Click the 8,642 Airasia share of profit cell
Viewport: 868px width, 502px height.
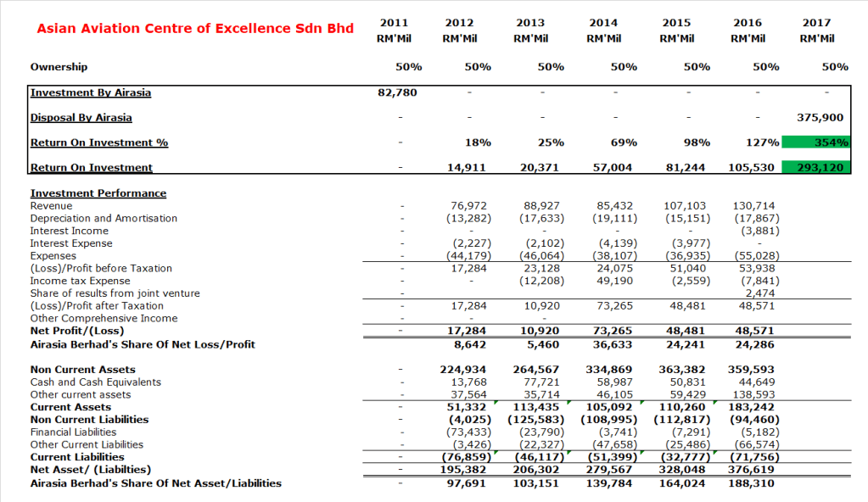pos(471,344)
